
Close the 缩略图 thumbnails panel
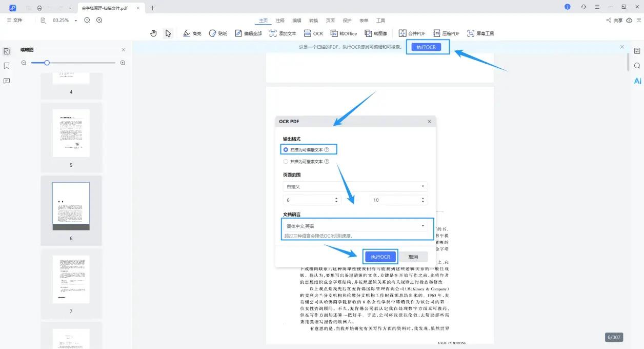tap(123, 50)
